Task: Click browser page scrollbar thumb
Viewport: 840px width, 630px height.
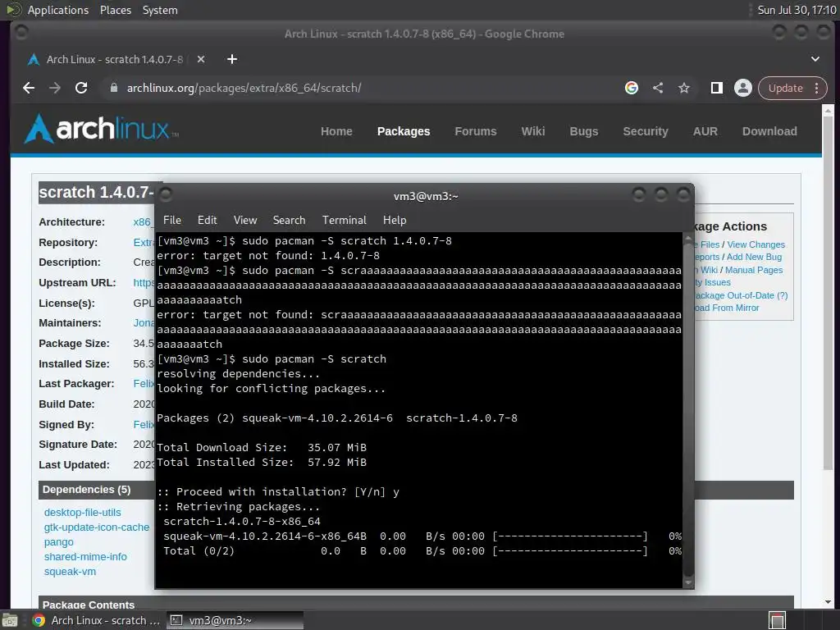Action: [x=829, y=292]
